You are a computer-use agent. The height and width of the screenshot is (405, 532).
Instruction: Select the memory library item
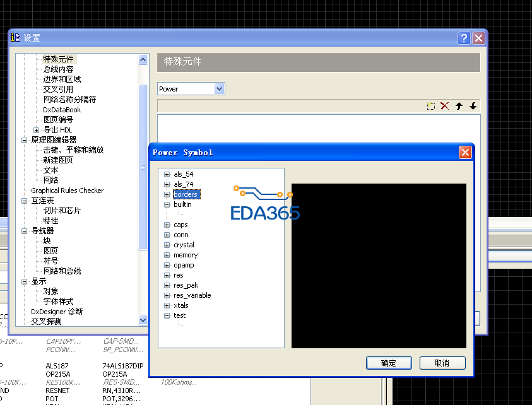(x=186, y=255)
